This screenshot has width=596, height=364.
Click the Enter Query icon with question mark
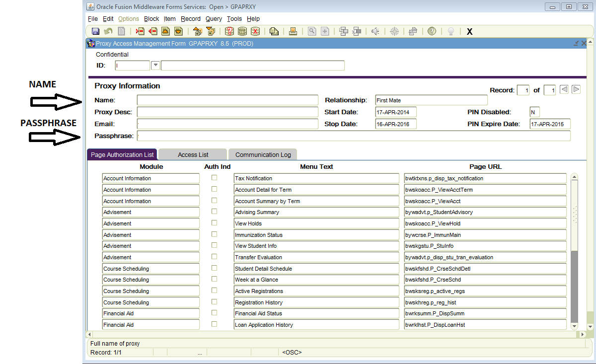229,31
